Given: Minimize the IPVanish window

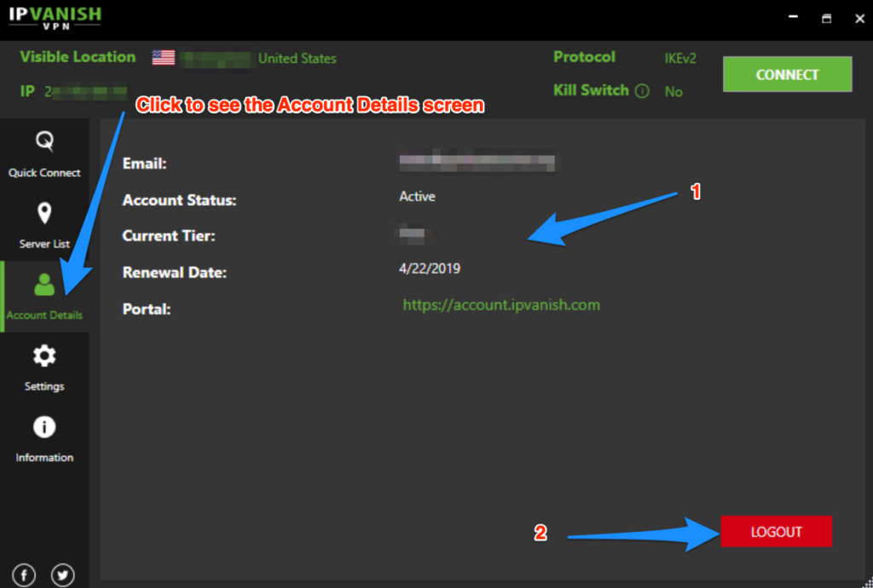Looking at the screenshot, I should coord(793,17).
